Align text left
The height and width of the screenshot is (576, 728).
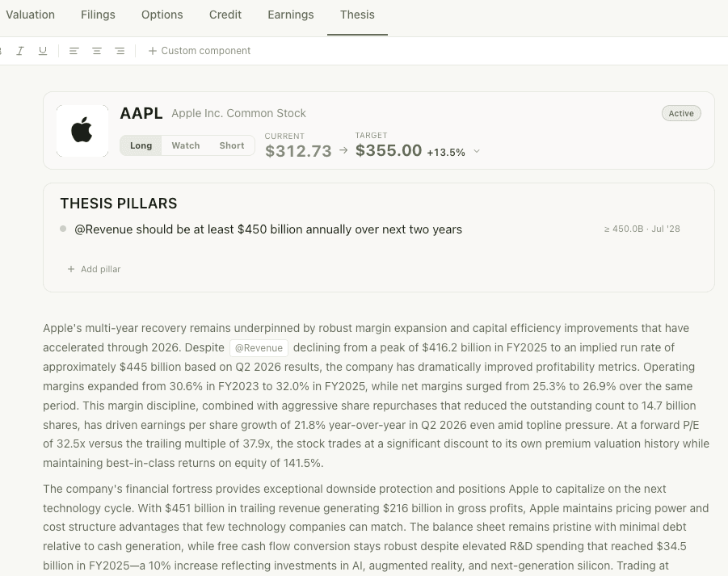click(74, 51)
